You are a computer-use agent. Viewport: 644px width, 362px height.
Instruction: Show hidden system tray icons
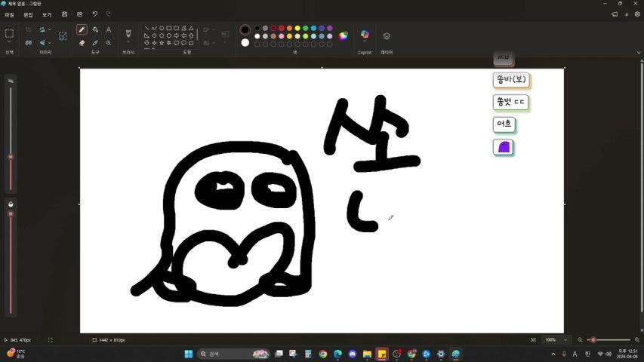click(553, 354)
